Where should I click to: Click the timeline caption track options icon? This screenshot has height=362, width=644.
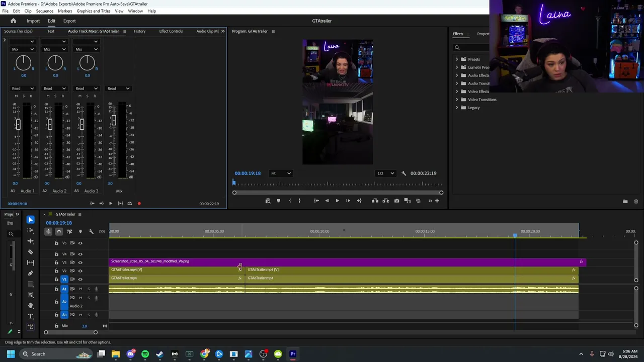pos(102,232)
